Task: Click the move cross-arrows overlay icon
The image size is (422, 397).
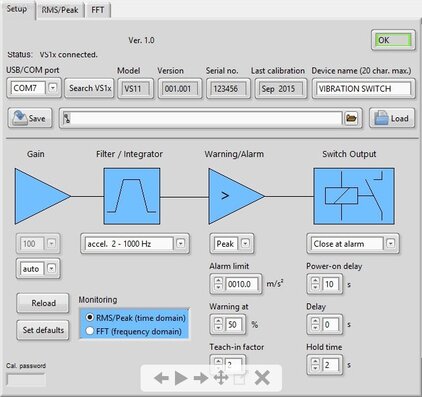Action: pyautogui.click(x=221, y=378)
